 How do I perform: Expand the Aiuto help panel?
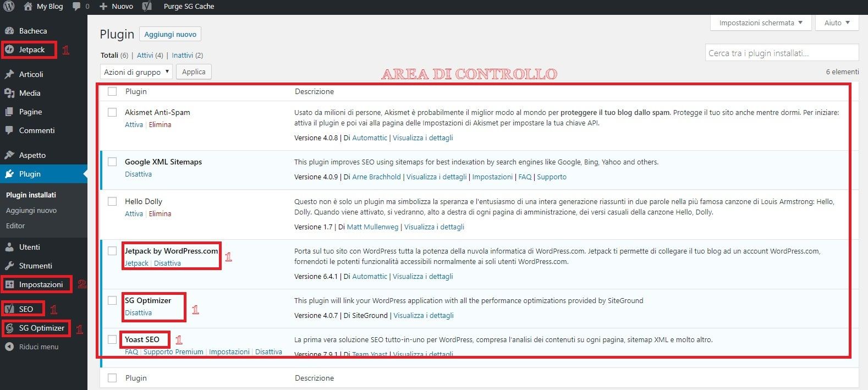(x=837, y=23)
